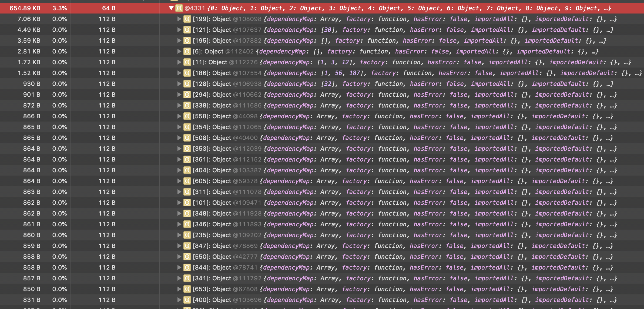This screenshot has height=309, width=644.
Task: Click object icon next to [353]: Object
Action: (x=187, y=149)
